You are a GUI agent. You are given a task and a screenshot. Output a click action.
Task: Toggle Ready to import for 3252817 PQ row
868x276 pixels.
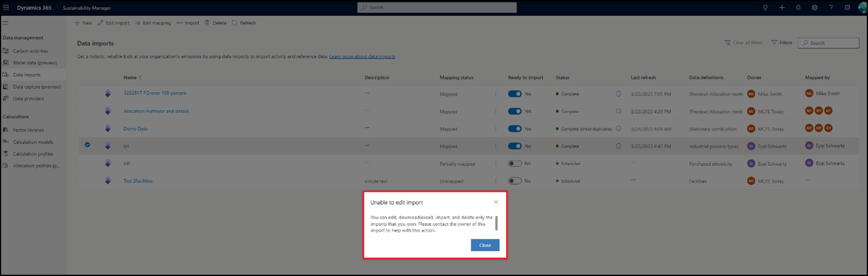[515, 94]
